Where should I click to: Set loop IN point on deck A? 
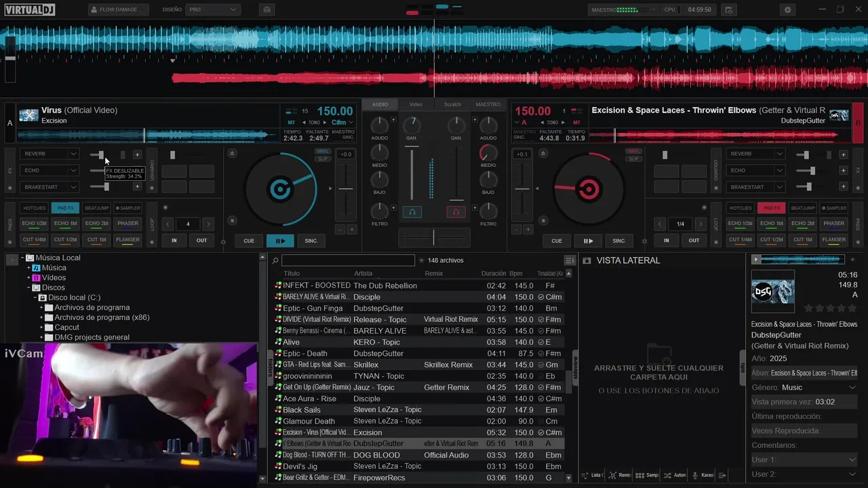pos(174,240)
